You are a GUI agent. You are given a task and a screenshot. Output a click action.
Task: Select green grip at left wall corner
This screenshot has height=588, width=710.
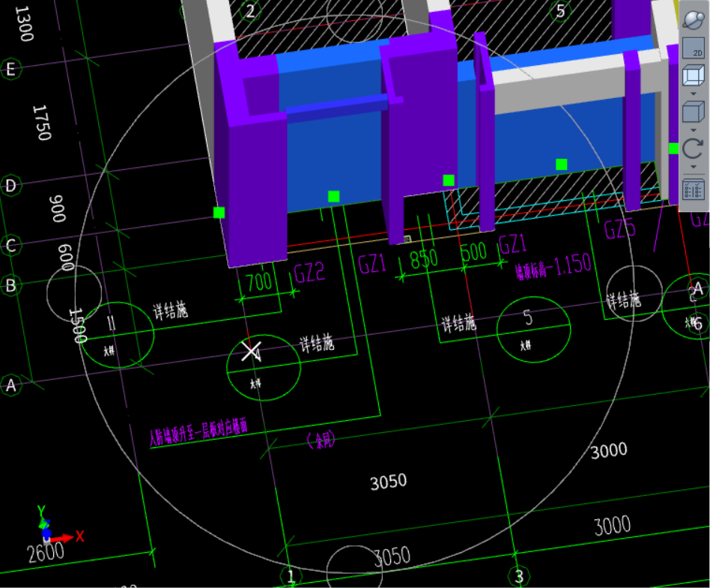point(219,213)
